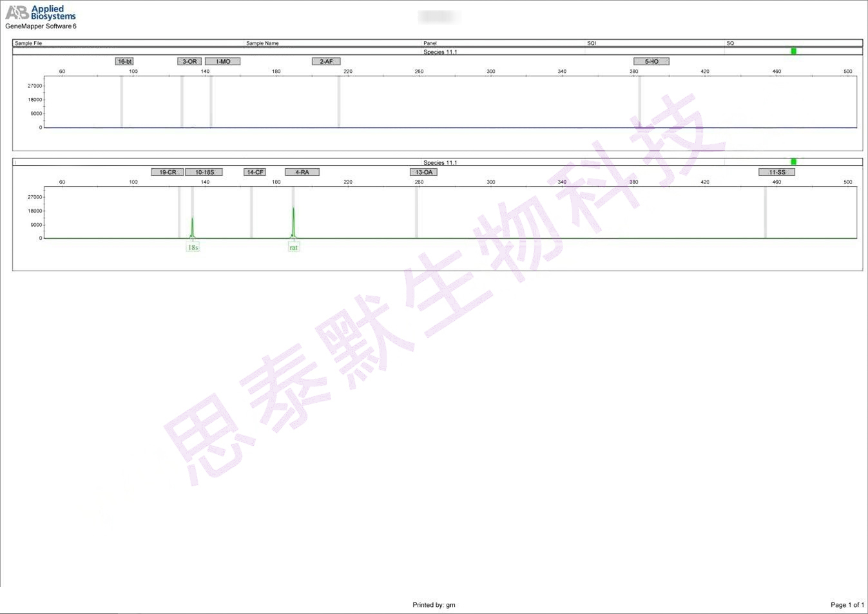Screen dimensions: 868x614
Task: Click the SQ column header
Action: point(730,43)
